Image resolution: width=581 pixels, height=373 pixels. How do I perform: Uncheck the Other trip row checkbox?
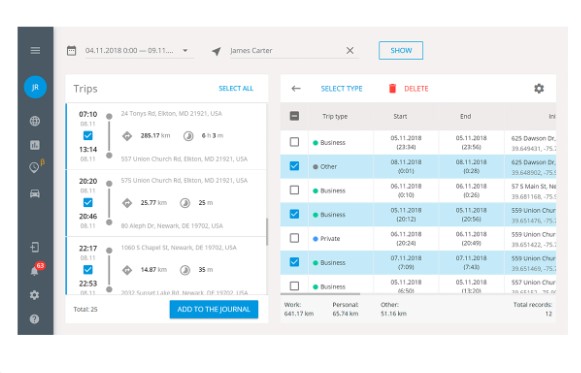294,166
